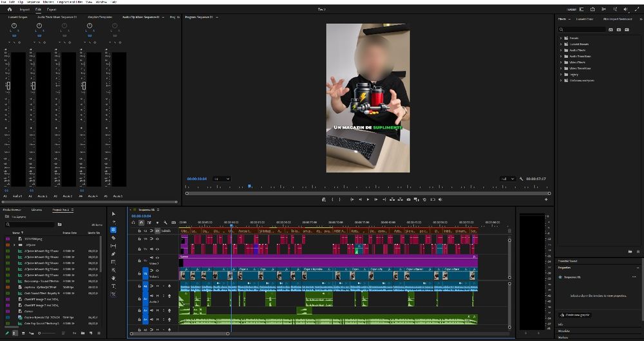Lock the Video 1 track
Image resolution: width=644 pixels, height=341 pixels.
coord(139,273)
